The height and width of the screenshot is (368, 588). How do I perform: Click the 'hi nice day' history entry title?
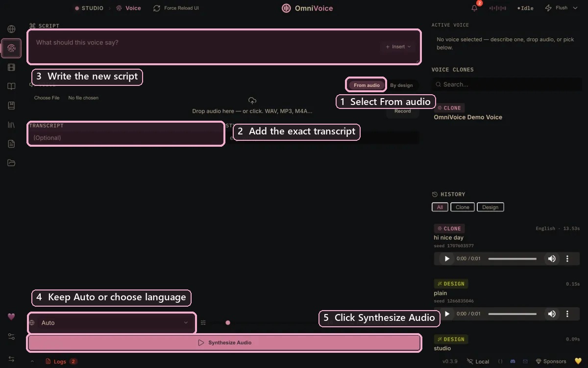coord(448,237)
